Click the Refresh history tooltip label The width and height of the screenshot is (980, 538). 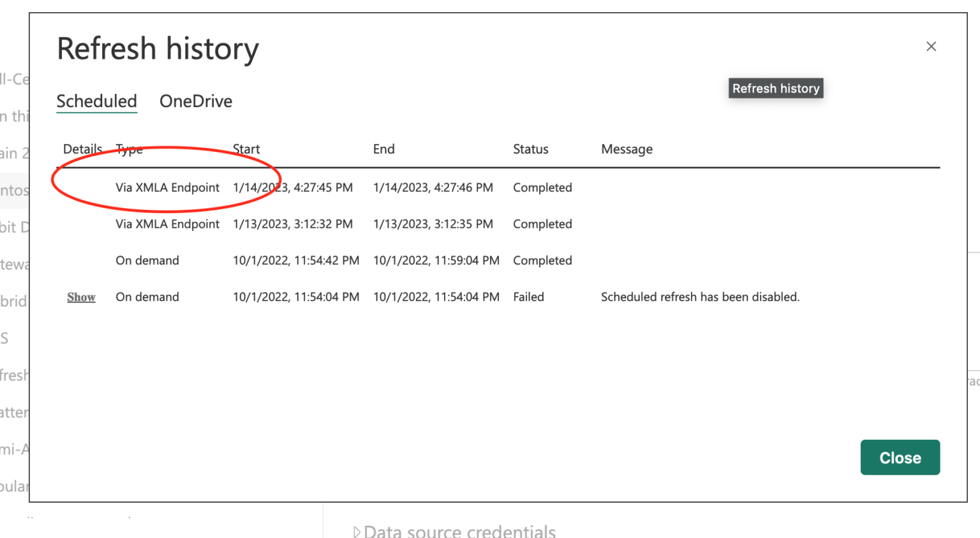[775, 88]
